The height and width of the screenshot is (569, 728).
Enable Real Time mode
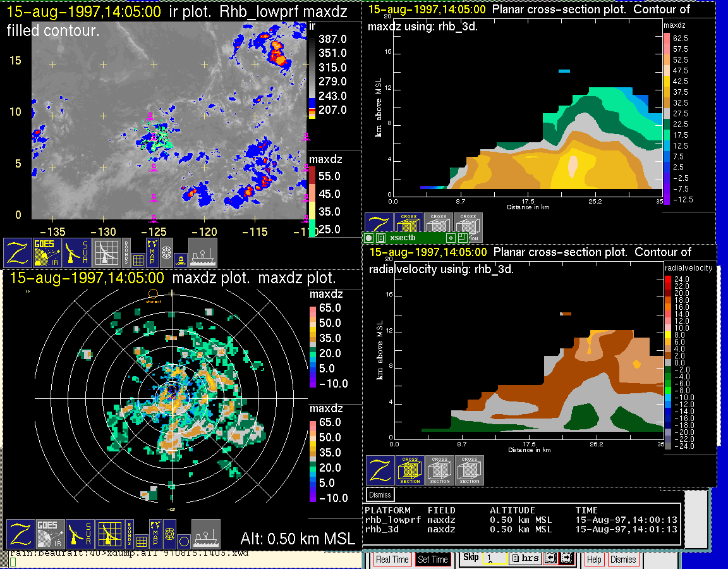pos(392,560)
